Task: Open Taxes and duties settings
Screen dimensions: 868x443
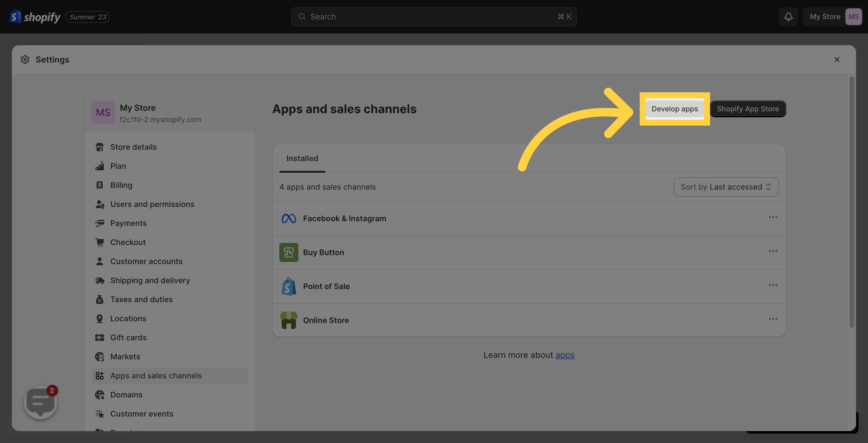Action: pyautogui.click(x=170, y=300)
